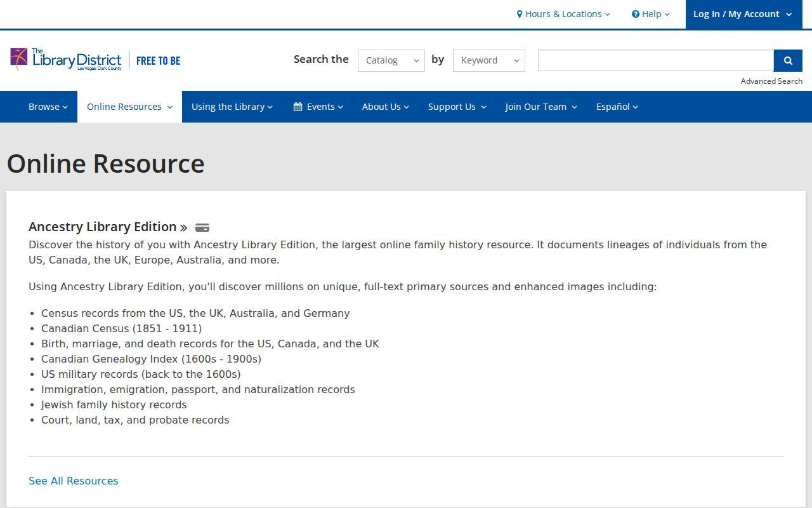
Task: Click 'Birth, marriage, and death records' item
Action: point(210,344)
